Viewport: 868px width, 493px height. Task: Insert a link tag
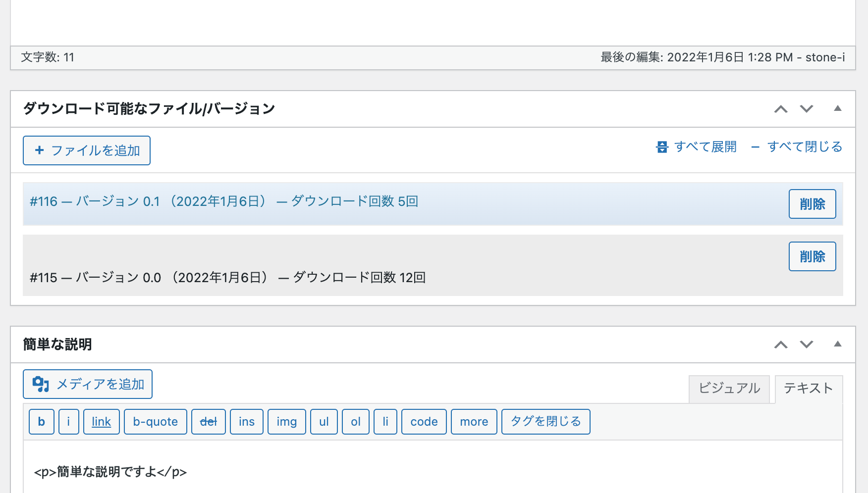click(102, 422)
